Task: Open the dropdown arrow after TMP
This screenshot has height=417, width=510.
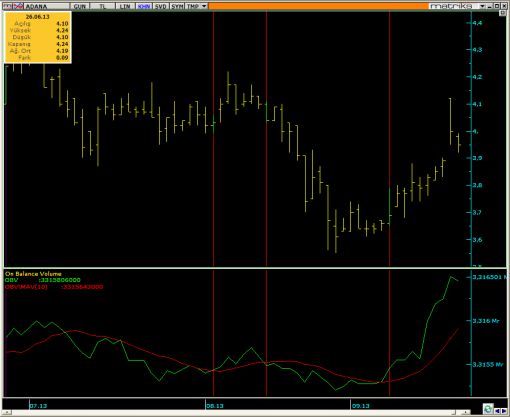Action: pos(204,6)
